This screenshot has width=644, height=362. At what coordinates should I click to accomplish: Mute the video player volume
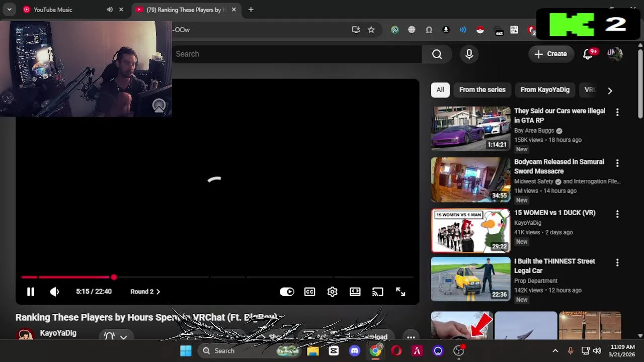click(x=54, y=292)
